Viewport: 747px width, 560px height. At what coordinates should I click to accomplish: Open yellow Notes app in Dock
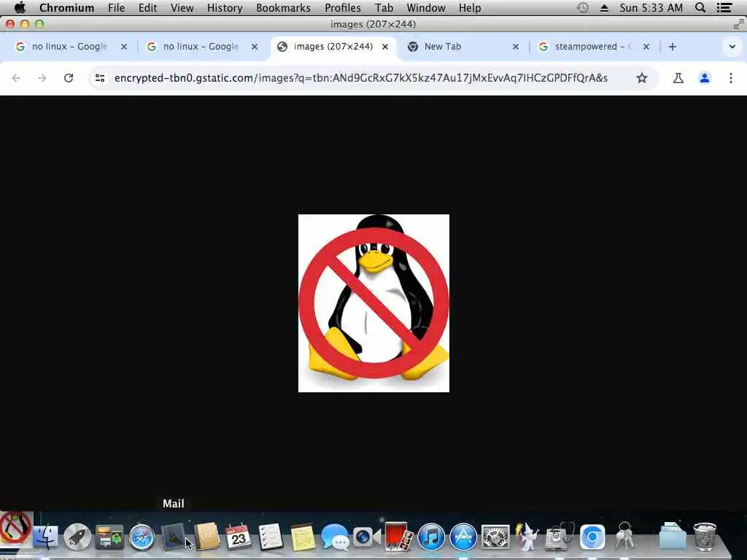303,538
